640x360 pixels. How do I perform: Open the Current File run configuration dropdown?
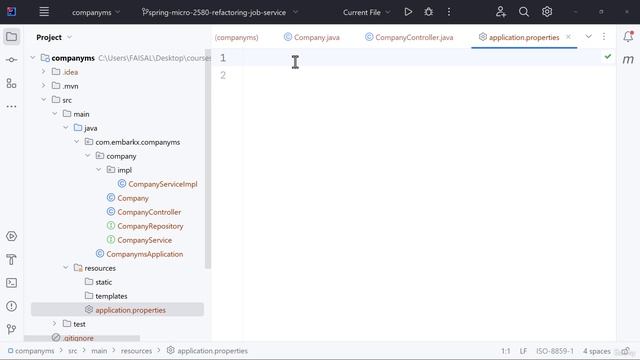click(x=367, y=12)
